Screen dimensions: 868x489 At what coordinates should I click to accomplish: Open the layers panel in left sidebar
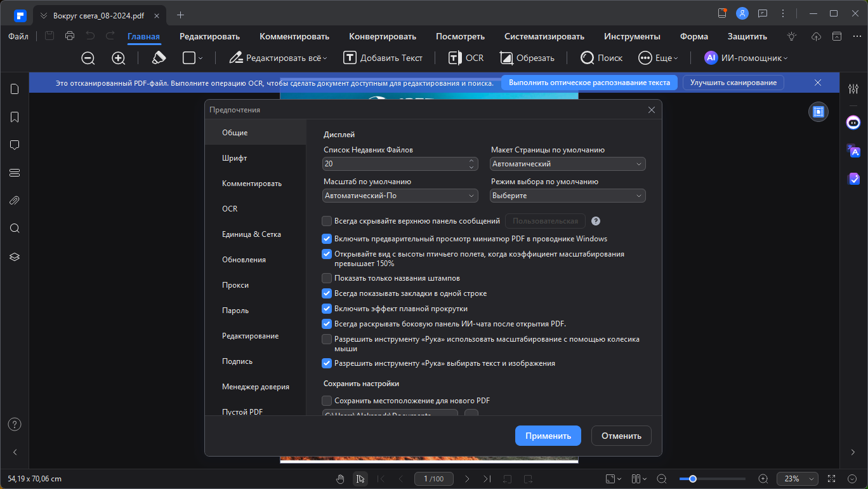15,257
